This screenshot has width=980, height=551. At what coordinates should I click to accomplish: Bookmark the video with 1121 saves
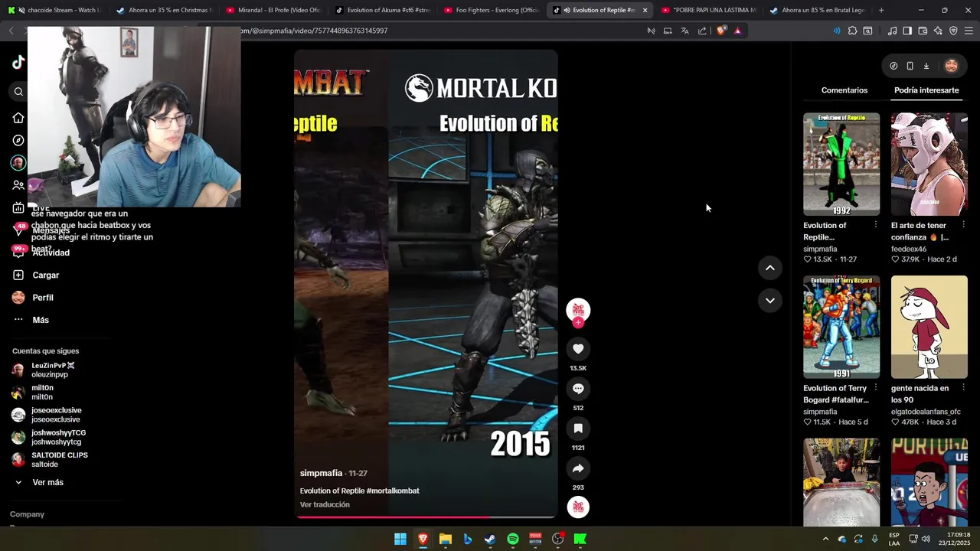pyautogui.click(x=578, y=429)
